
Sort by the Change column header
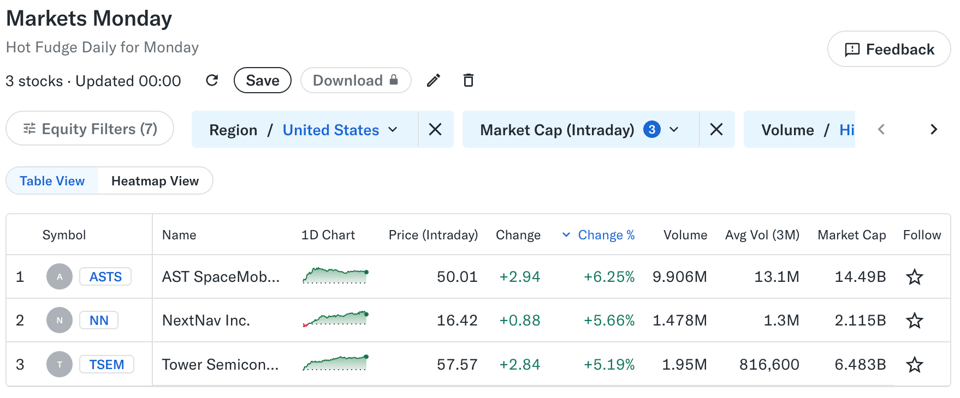518,235
